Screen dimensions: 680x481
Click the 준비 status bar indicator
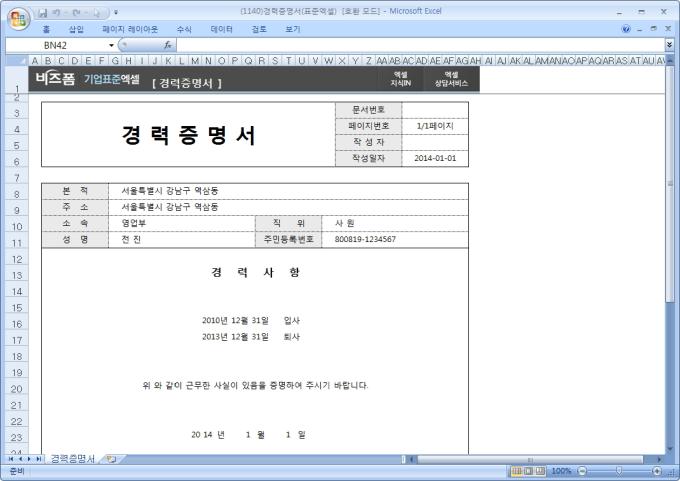(17, 471)
